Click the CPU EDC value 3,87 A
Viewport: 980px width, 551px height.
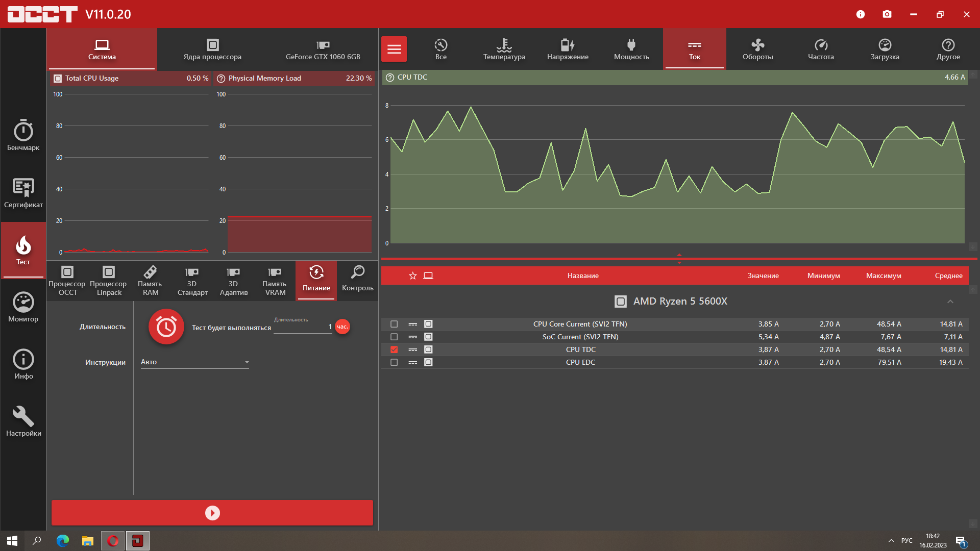click(768, 362)
